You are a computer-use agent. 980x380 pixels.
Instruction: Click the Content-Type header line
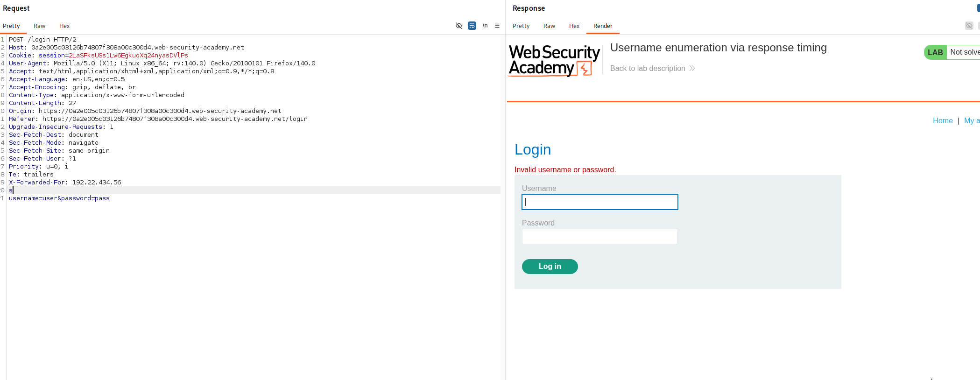(97, 95)
